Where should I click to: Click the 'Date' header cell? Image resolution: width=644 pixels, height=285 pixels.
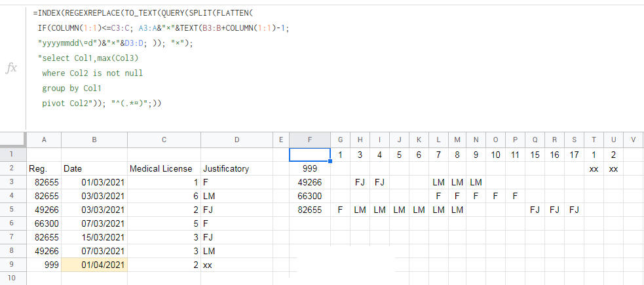tap(94, 169)
